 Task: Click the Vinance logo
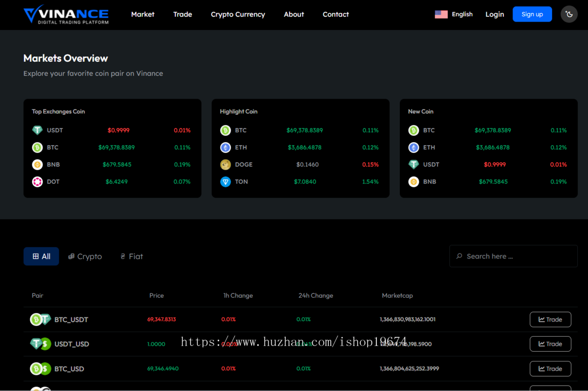[x=66, y=14]
